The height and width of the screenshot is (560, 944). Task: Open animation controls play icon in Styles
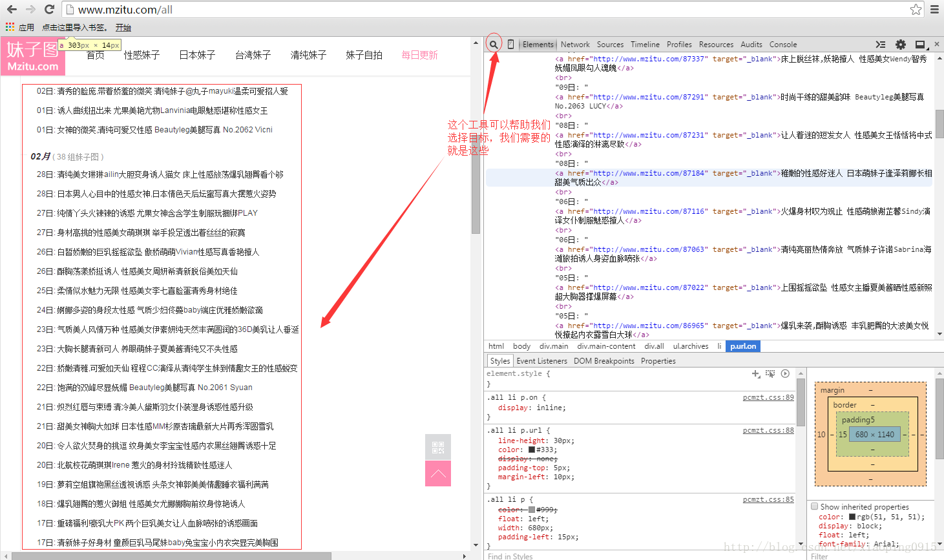pos(785,373)
